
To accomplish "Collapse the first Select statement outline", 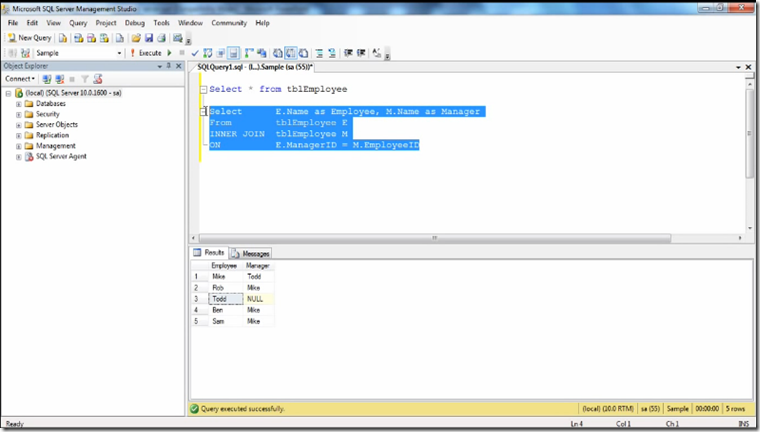I will tap(204, 89).
